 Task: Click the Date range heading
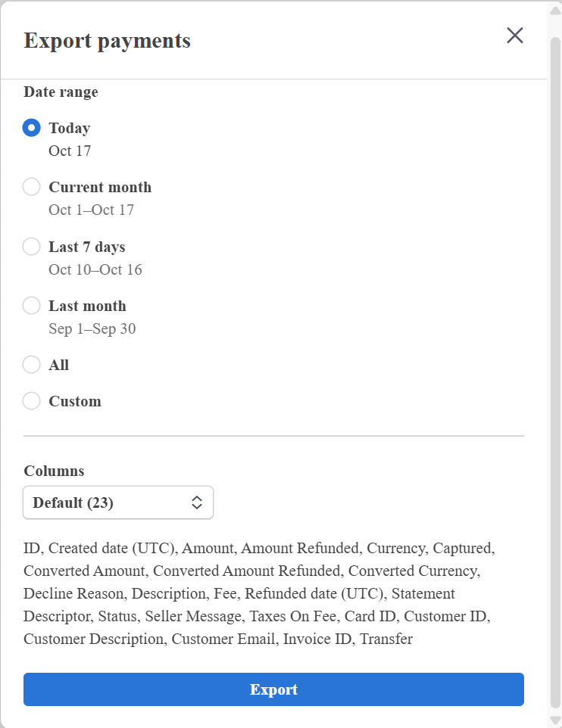point(61,92)
